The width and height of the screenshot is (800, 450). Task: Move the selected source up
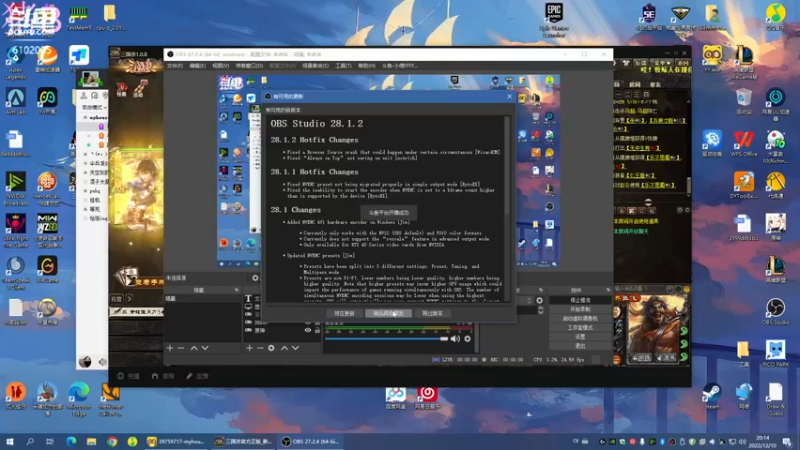[x=284, y=348]
